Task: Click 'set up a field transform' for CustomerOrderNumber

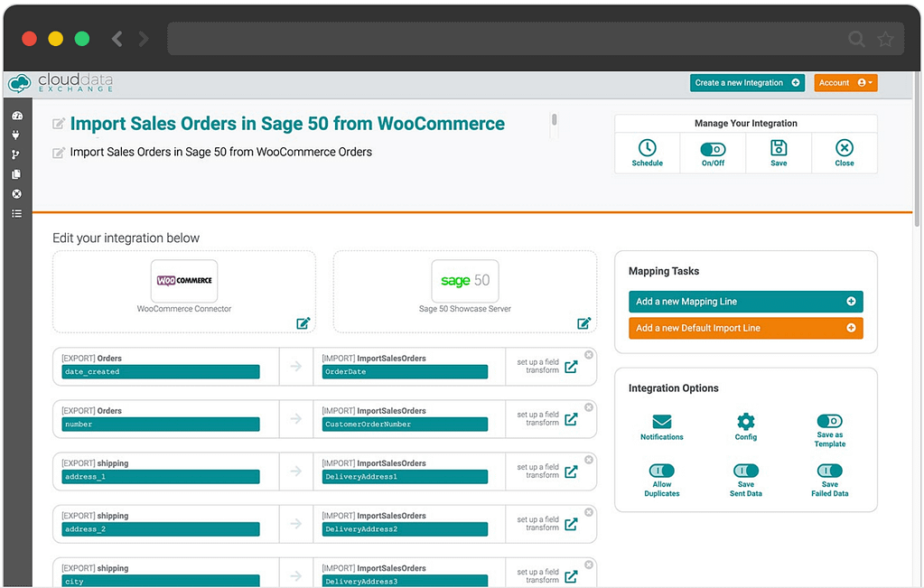Action: coord(537,419)
